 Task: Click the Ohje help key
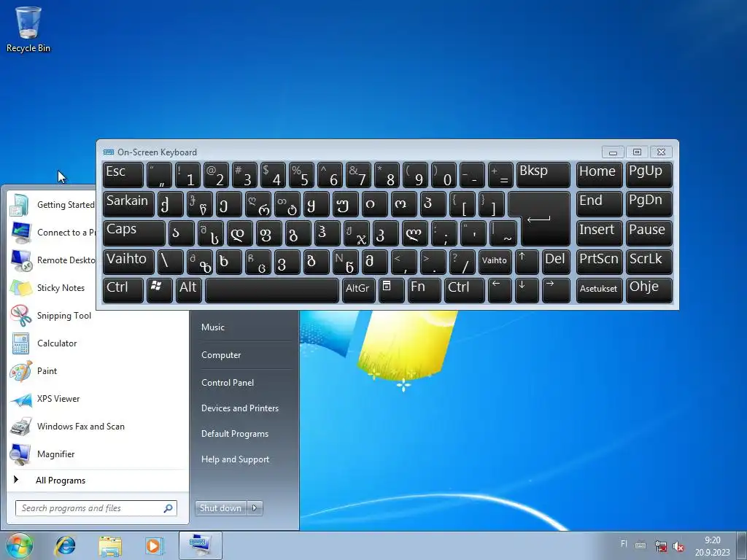click(x=649, y=290)
